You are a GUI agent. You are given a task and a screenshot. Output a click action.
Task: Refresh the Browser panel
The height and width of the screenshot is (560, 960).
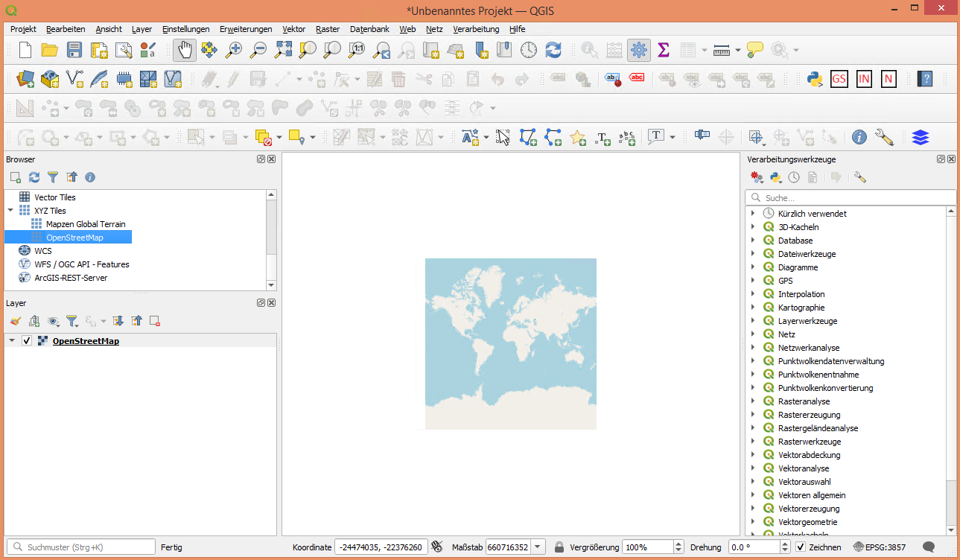(x=34, y=177)
